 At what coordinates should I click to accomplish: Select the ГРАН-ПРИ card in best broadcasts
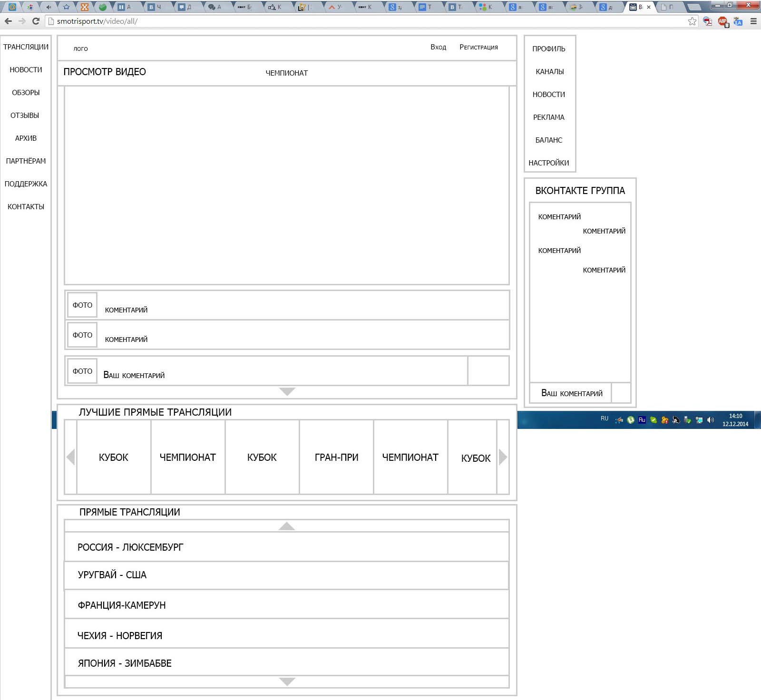(x=336, y=457)
